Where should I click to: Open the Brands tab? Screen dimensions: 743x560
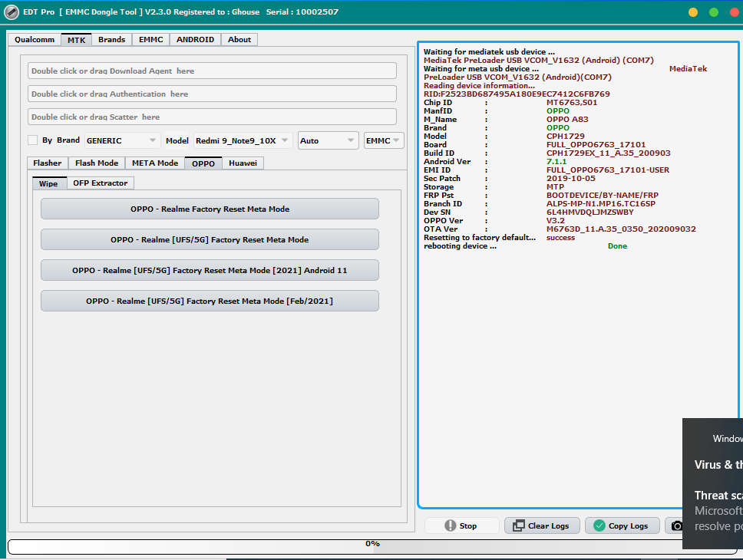click(x=112, y=40)
